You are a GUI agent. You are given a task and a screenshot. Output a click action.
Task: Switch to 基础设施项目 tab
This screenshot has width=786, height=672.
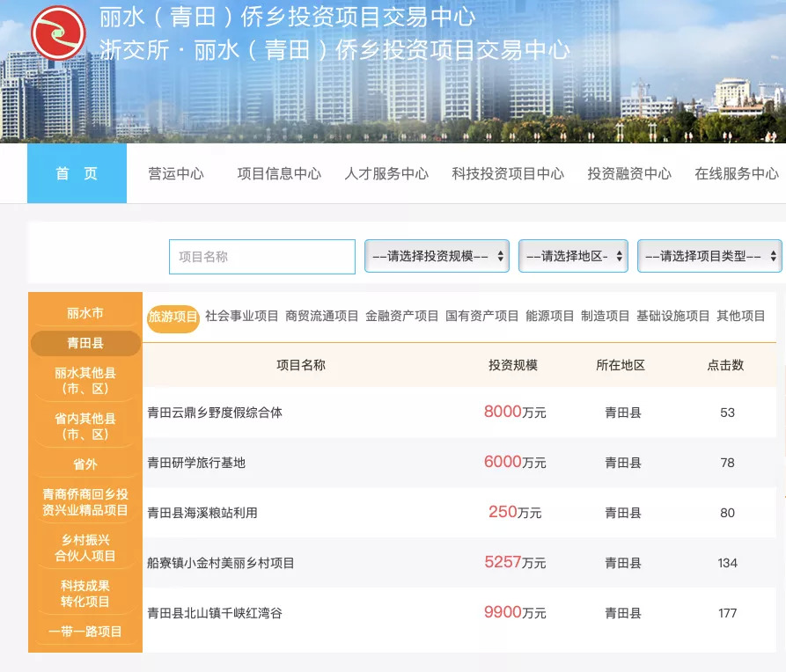pos(672,316)
